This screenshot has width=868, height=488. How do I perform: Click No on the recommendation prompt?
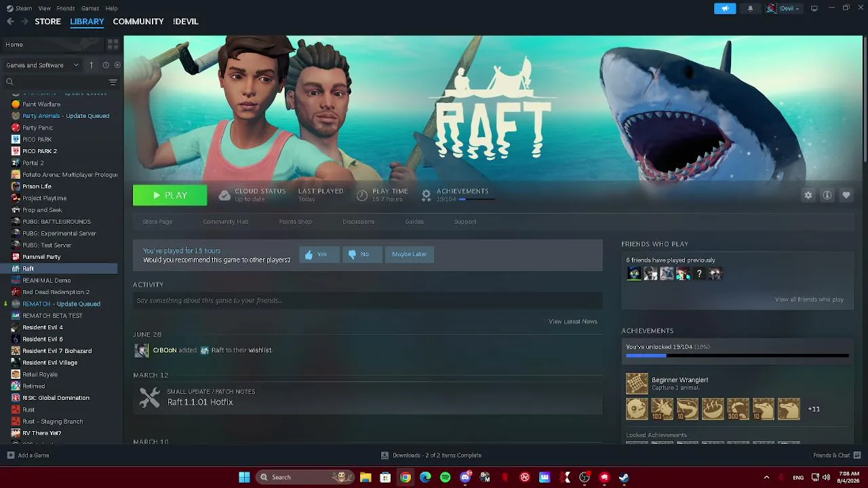point(362,254)
